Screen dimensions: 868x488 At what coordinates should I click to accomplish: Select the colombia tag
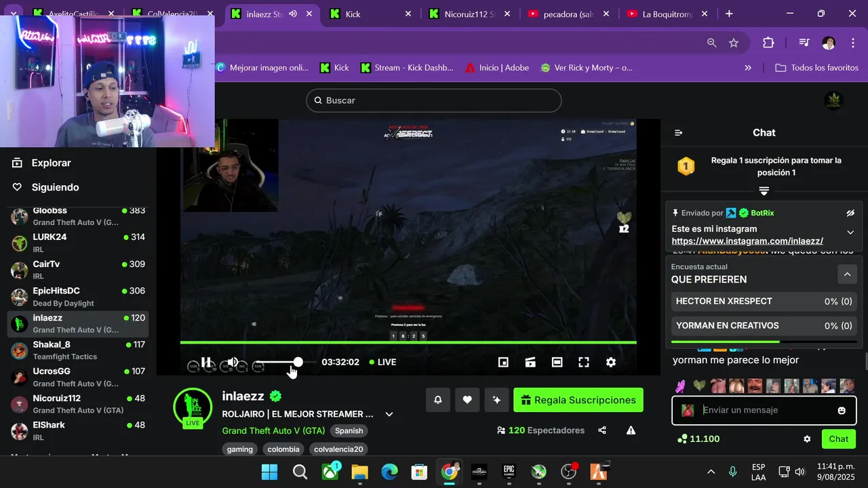tap(283, 449)
